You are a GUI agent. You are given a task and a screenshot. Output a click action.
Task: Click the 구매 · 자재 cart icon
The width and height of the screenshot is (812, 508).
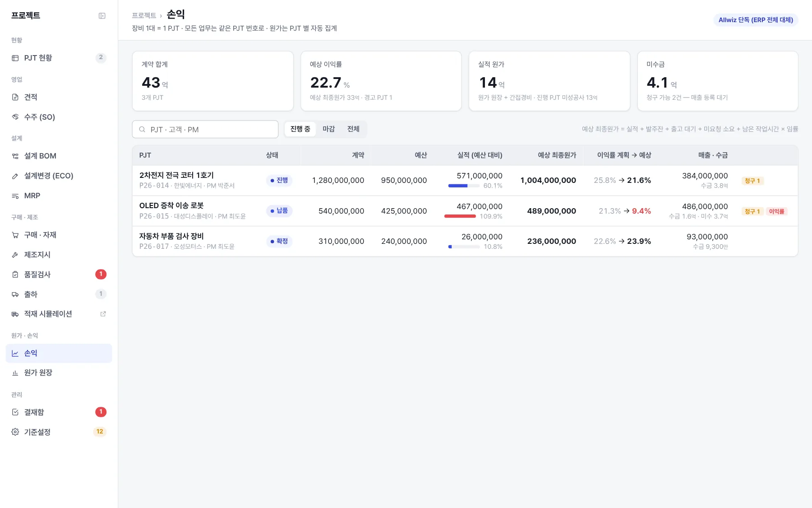click(x=15, y=235)
